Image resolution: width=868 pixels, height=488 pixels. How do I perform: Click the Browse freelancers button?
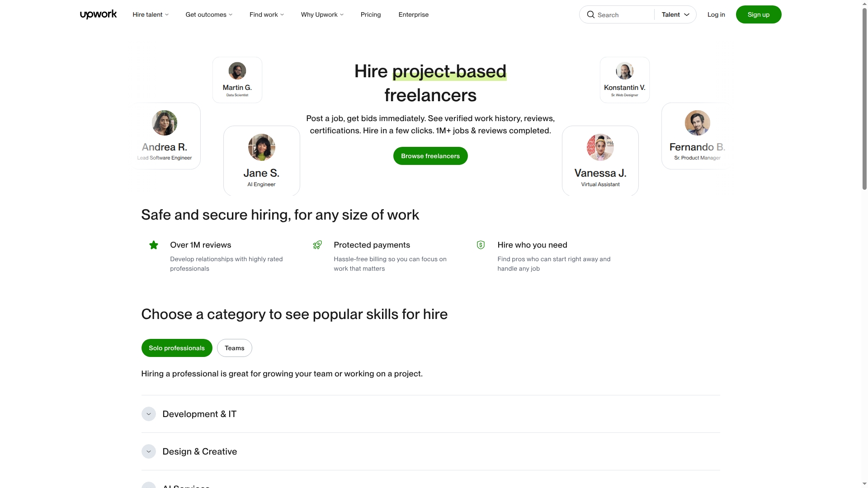pyautogui.click(x=430, y=156)
